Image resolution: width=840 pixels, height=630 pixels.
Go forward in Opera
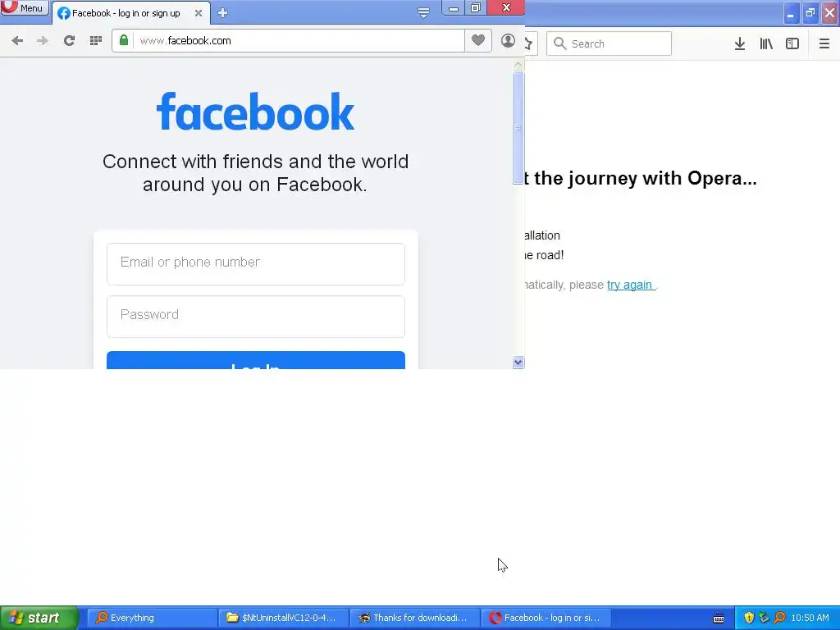[43, 41]
